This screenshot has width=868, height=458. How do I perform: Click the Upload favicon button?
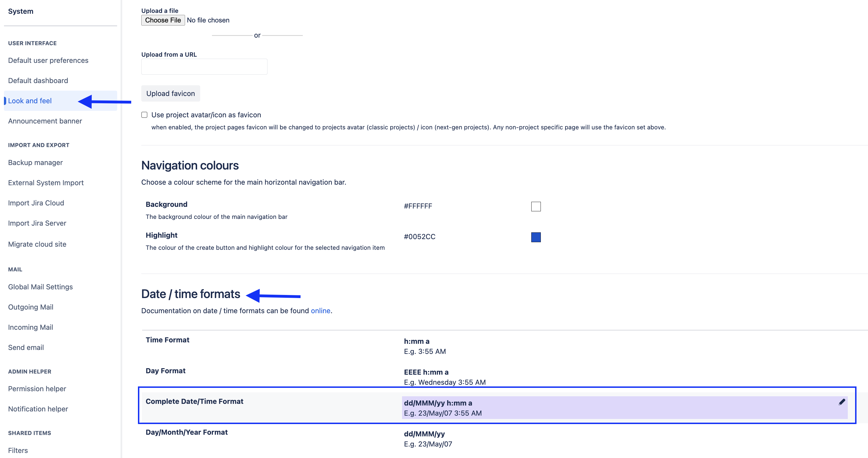pyautogui.click(x=170, y=93)
